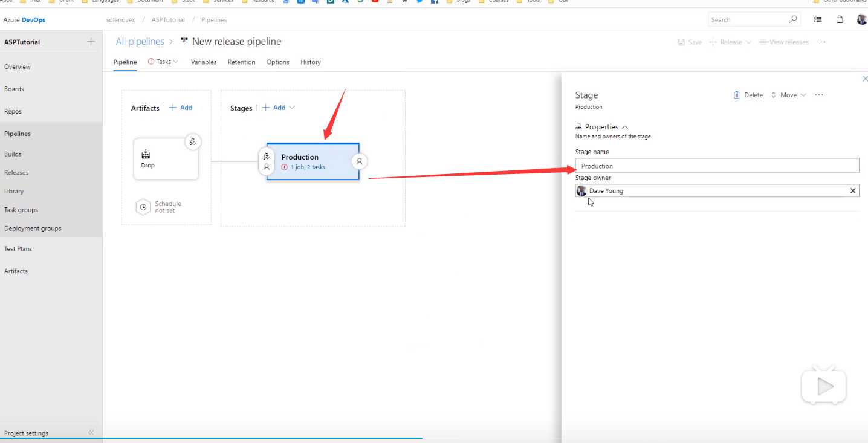Click Pipelines breadcrumb
Viewport: 868px width, 443px height.
tap(214, 20)
